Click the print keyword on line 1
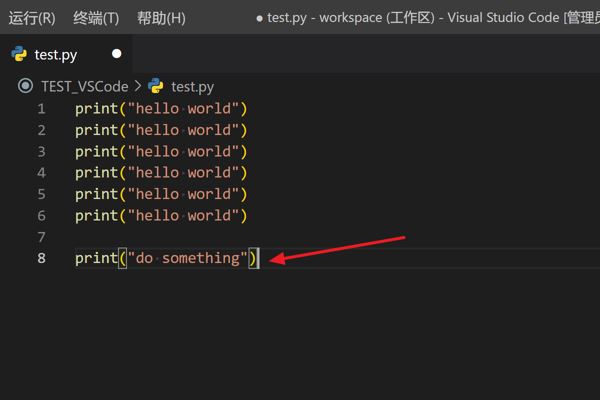 pos(96,108)
